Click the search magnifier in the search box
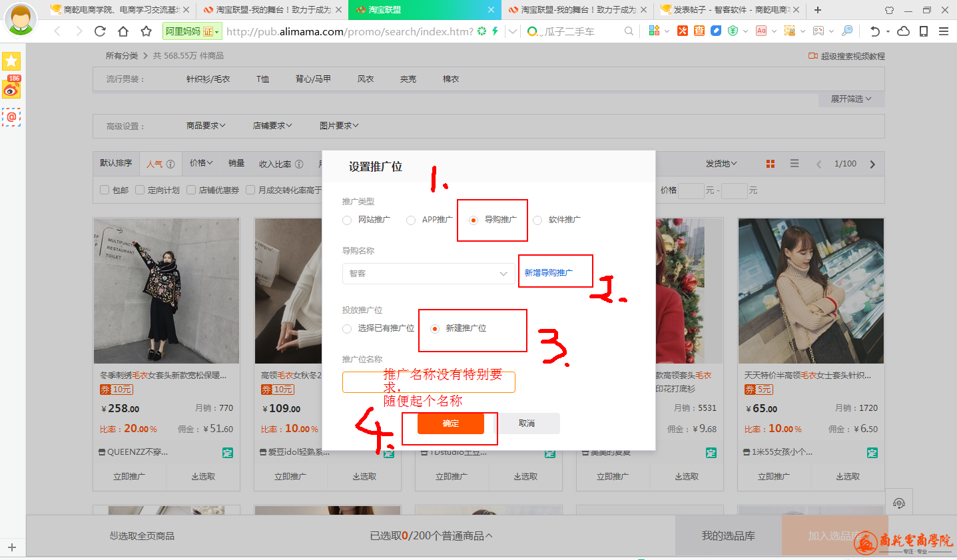The height and width of the screenshot is (560, 957). point(629,31)
